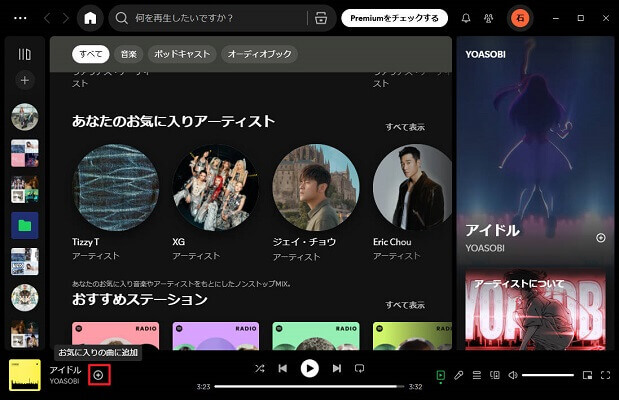Collapse Your Library sidebar icon
Viewport: 619px width, 400px height.
pyautogui.click(x=24, y=54)
